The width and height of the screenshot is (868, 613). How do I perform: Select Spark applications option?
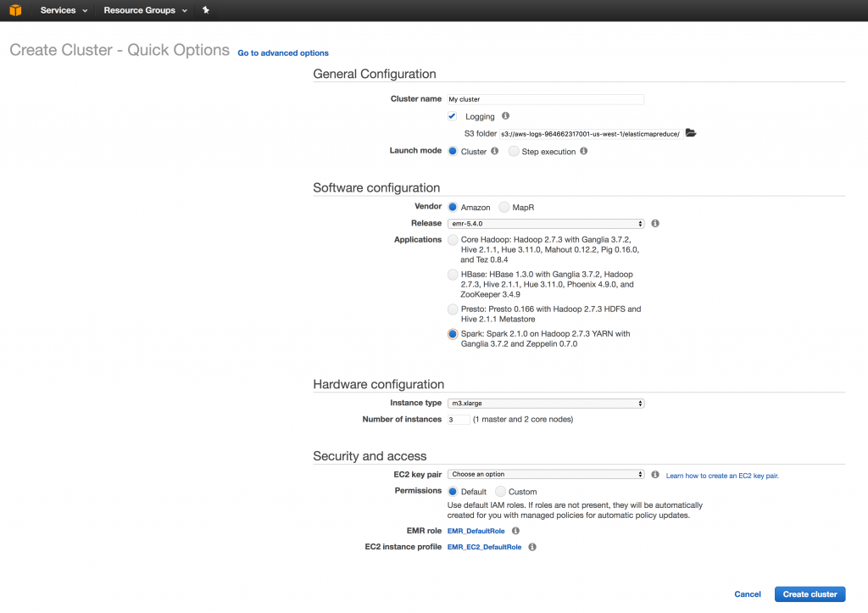[453, 334]
